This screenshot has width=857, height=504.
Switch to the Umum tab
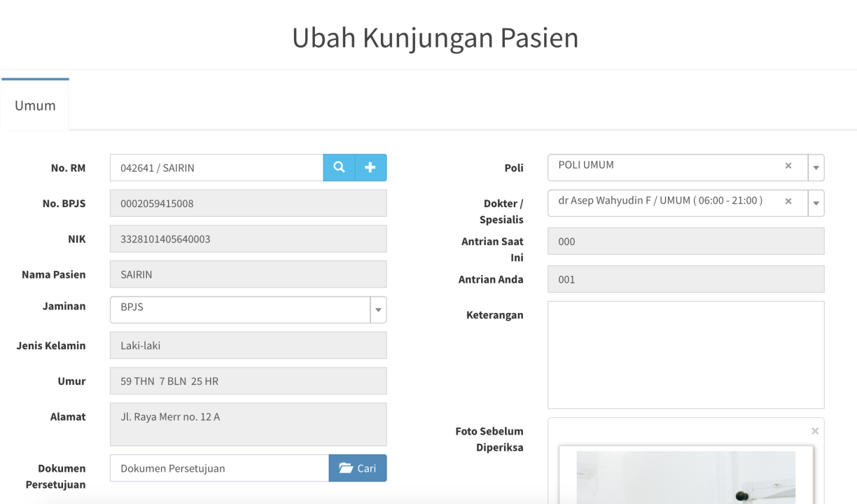(35, 106)
